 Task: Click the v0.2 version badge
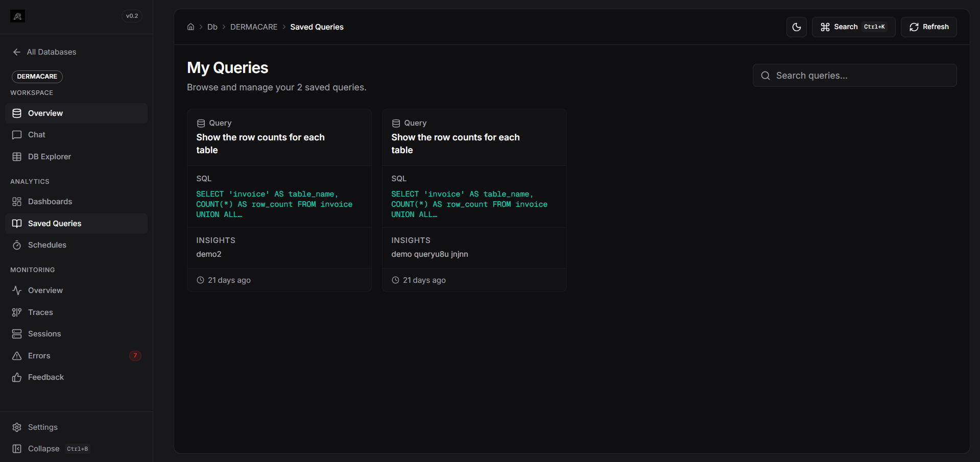click(132, 16)
